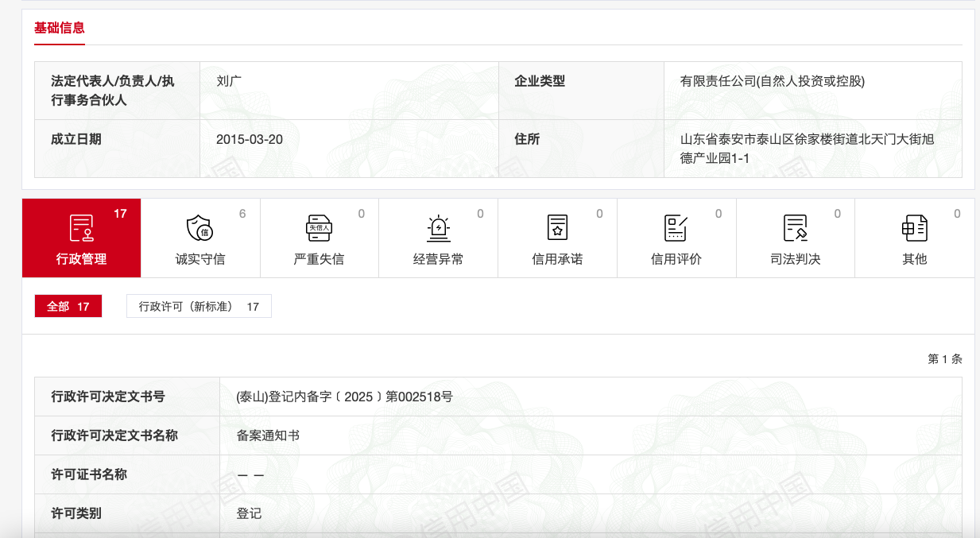Switch to the 行政管理 tab label
This screenshot has width=980, height=538.
(81, 259)
